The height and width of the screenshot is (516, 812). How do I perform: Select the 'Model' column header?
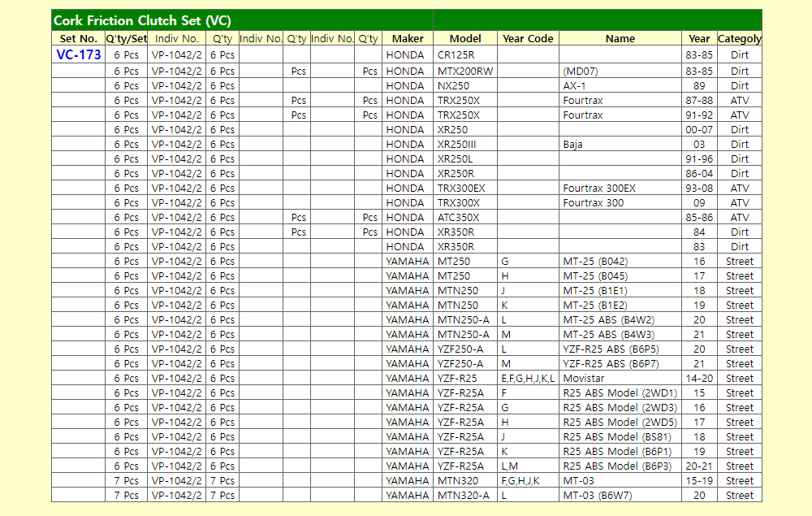pos(465,39)
